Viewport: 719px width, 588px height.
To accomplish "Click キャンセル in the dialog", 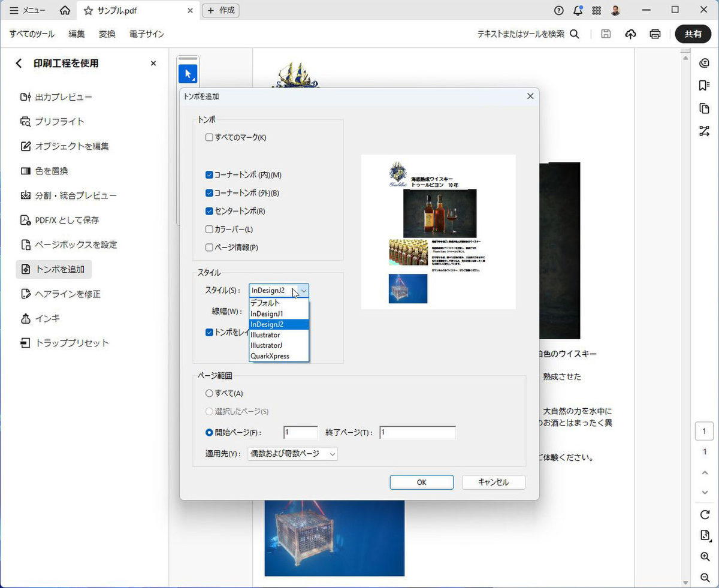I will click(494, 483).
